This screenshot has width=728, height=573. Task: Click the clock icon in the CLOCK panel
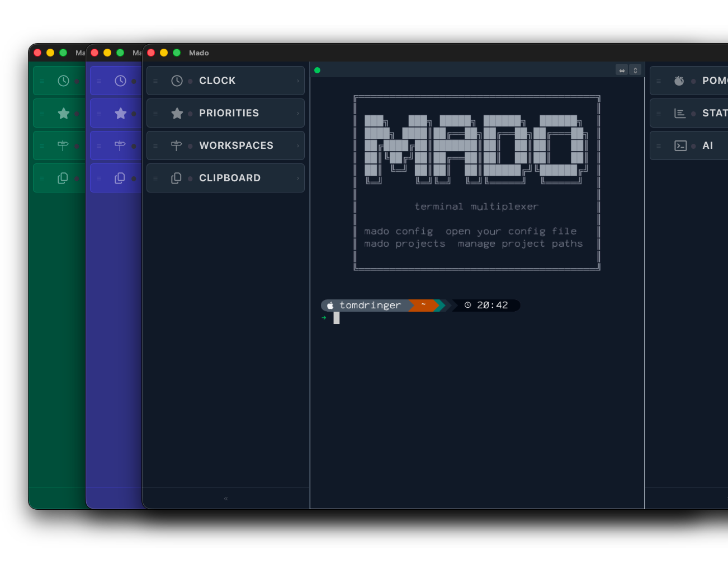(177, 81)
